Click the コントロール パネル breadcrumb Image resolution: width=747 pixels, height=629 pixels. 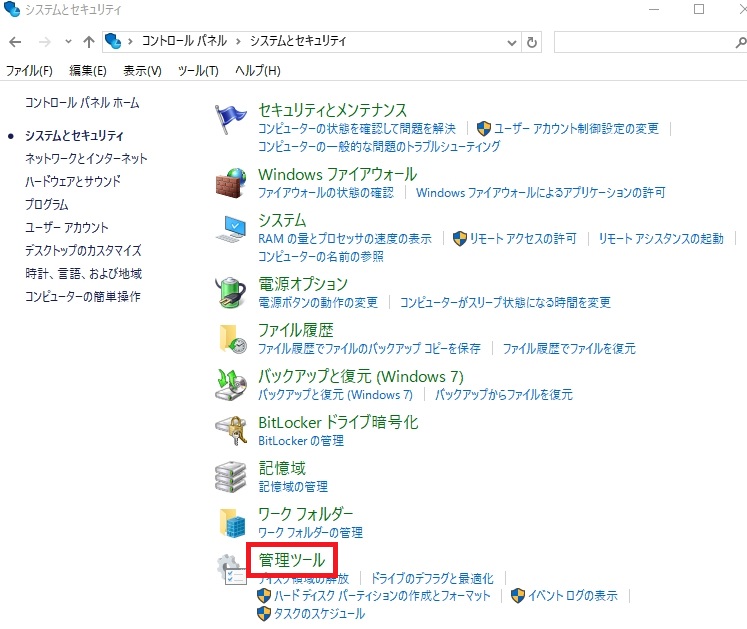(184, 41)
